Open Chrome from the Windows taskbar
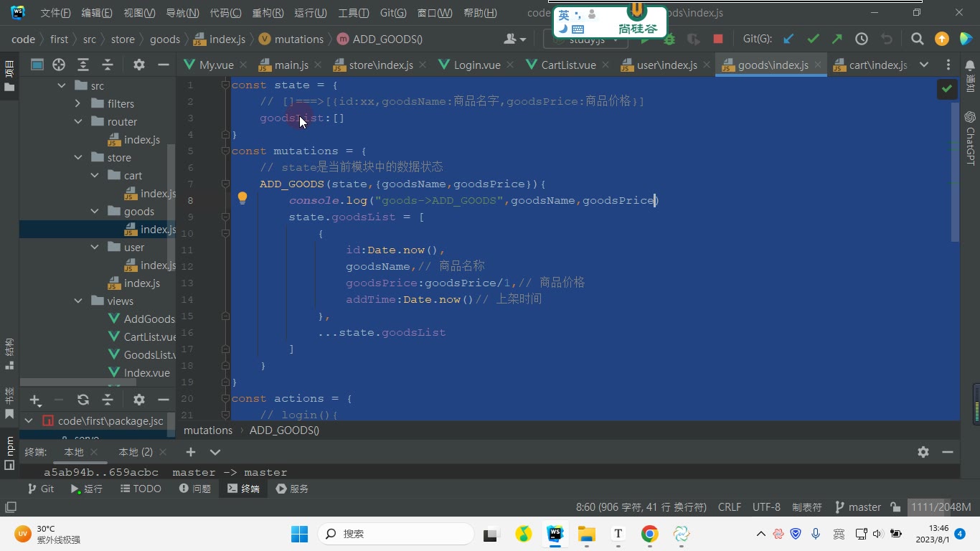 pos(650,534)
